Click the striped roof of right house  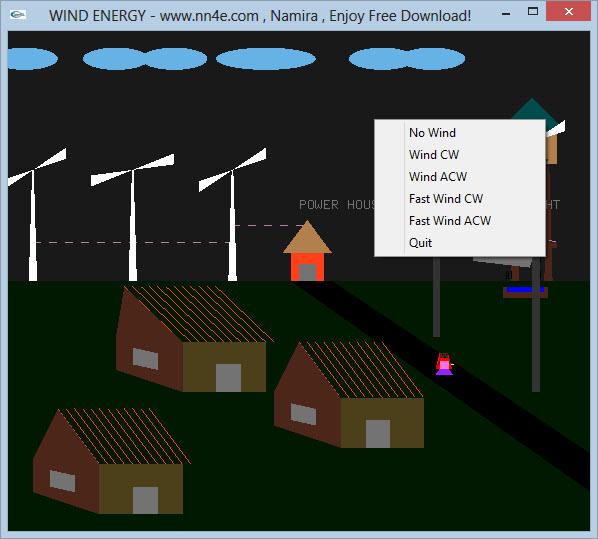(x=362, y=369)
